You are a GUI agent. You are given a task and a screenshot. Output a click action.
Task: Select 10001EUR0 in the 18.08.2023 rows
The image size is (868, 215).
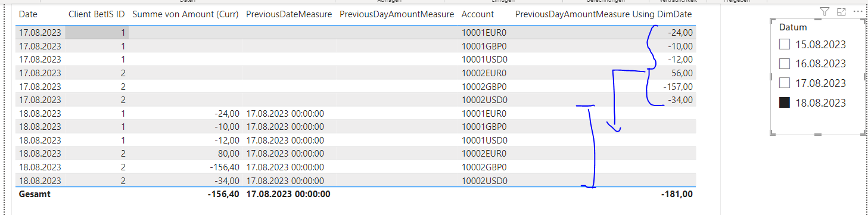484,113
